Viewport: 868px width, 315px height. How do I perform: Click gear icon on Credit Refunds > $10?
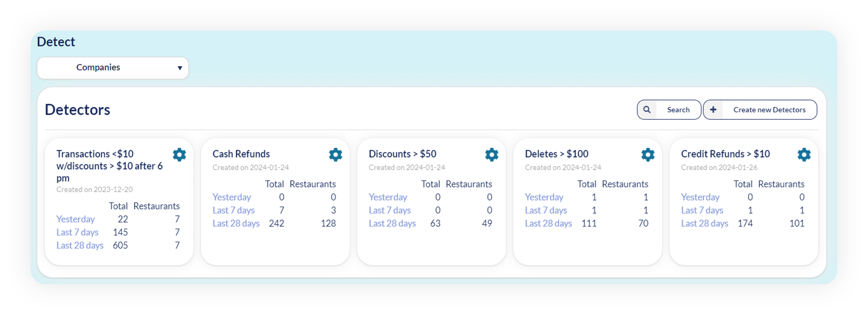pyautogui.click(x=804, y=154)
